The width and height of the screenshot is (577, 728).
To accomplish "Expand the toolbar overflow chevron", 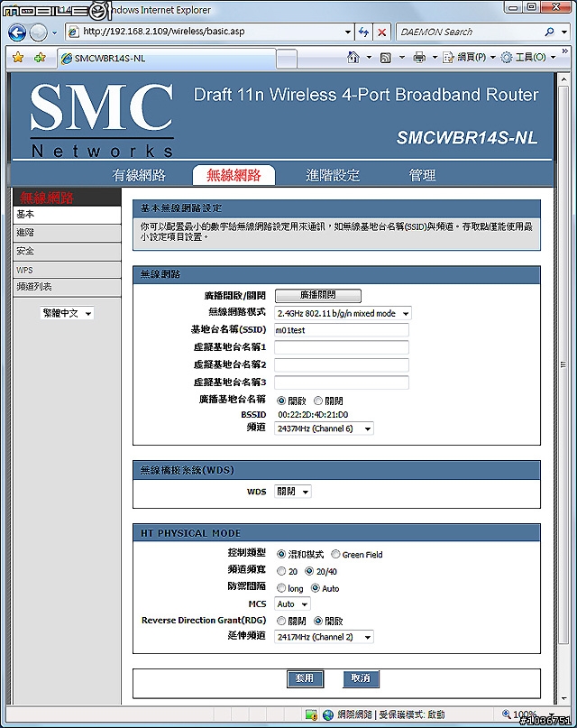I will click(x=564, y=51).
